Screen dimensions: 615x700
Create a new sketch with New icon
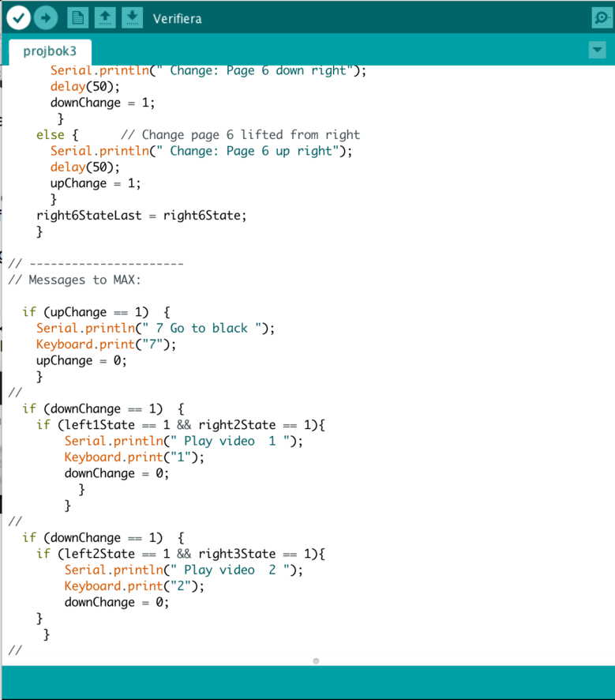77,17
